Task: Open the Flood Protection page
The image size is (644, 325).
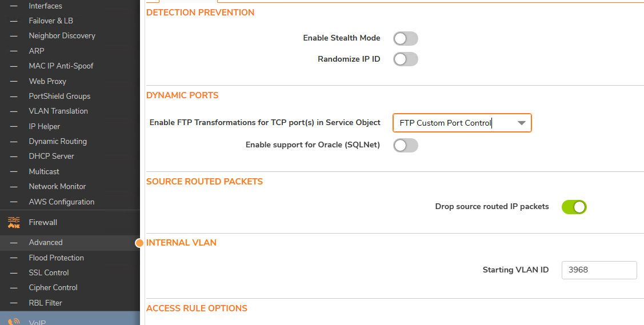Action: [x=56, y=258]
